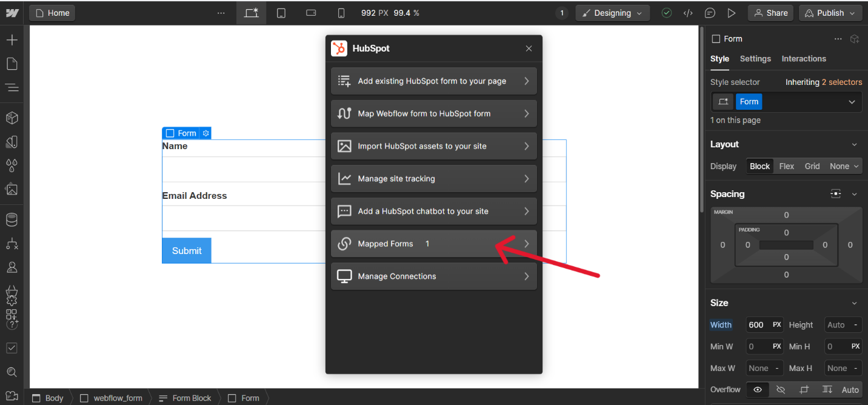Open the video tutorials icon
This screenshot has width=868, height=405.
pyautogui.click(x=12, y=395)
